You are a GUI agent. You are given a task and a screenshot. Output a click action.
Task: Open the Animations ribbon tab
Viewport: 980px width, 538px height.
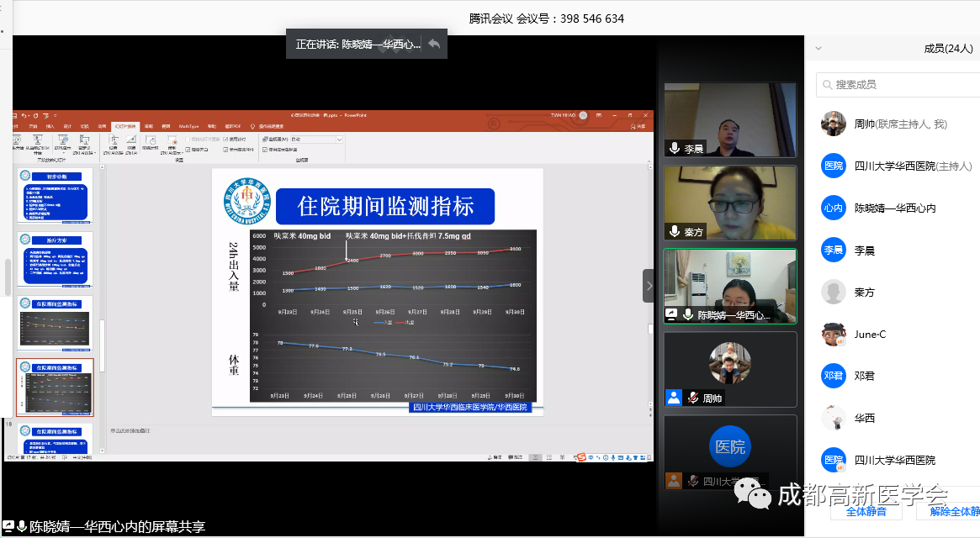pyautogui.click(x=102, y=126)
